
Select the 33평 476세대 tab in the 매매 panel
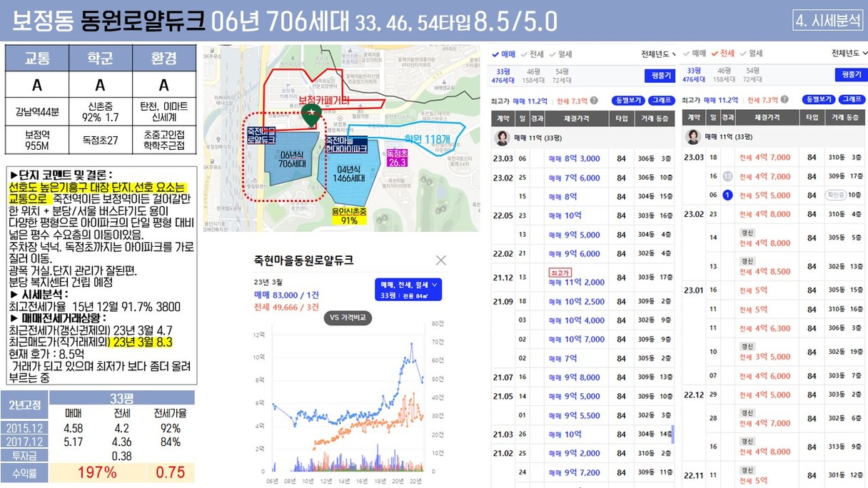click(503, 76)
